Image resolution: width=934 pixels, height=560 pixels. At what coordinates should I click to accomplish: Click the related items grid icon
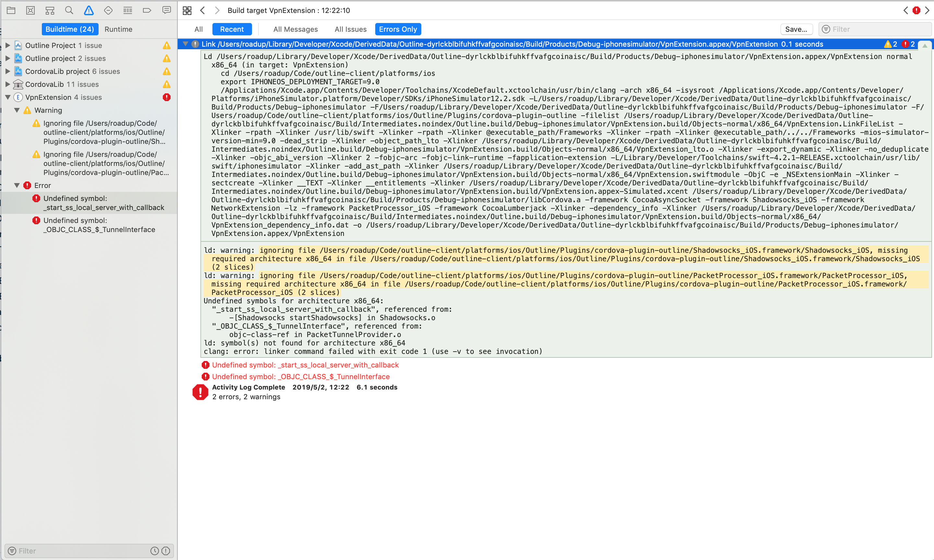point(187,11)
